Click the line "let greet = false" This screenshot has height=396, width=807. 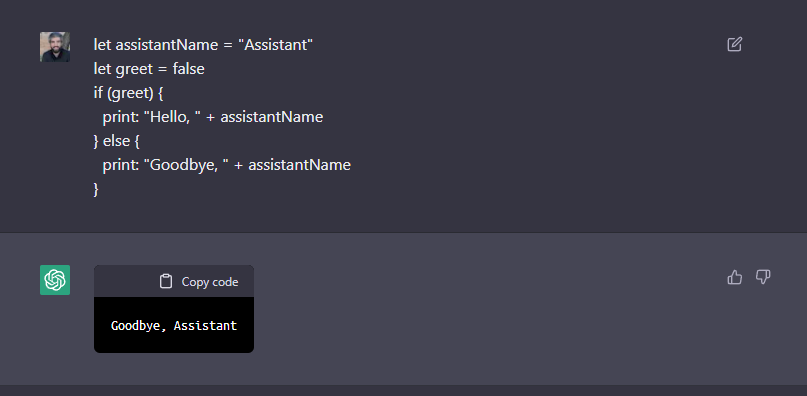(x=149, y=69)
